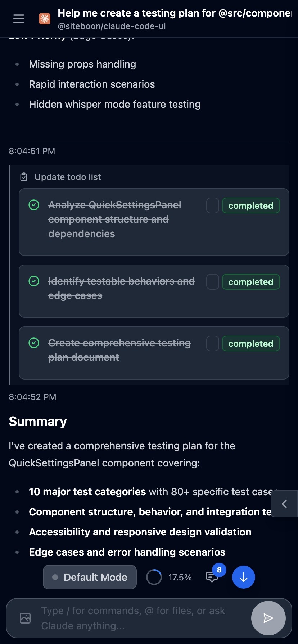Tap green check circle on testing plan document todo
This screenshot has width=298, height=644.
[33, 343]
